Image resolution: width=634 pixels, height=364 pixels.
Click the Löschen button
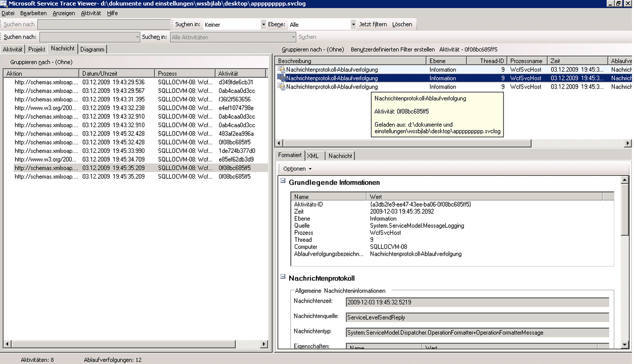tap(402, 24)
